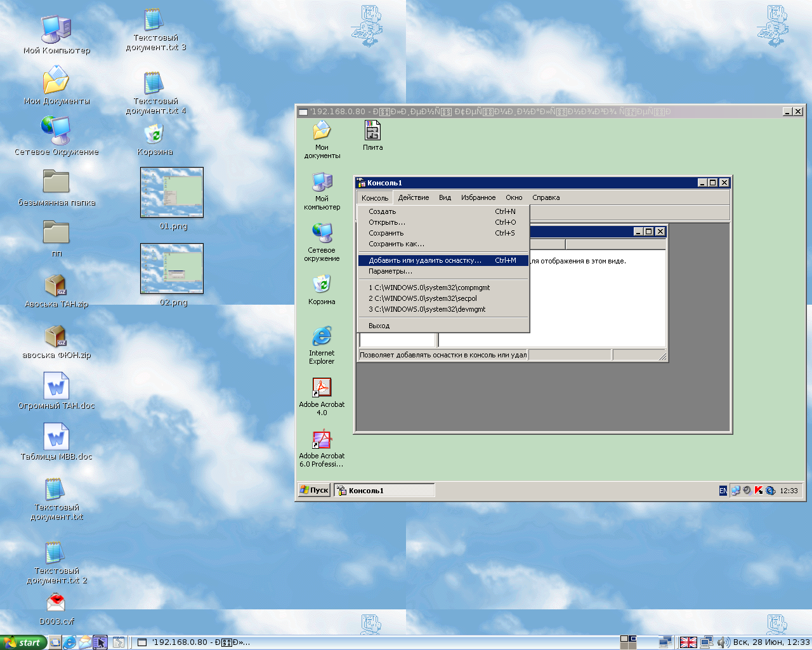The image size is (812, 650).
Task: Click the Kaspersky tray icon in remote taskbar
Action: tap(758, 491)
